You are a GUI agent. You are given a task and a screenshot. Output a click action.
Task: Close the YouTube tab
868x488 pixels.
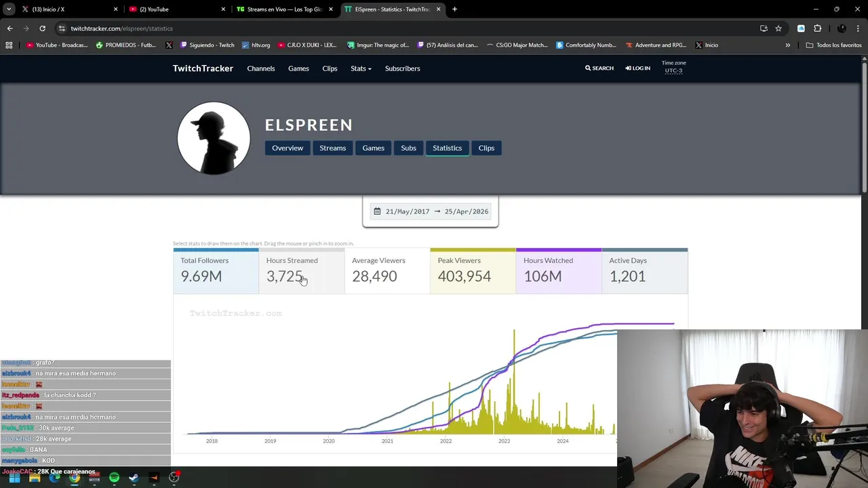click(223, 9)
